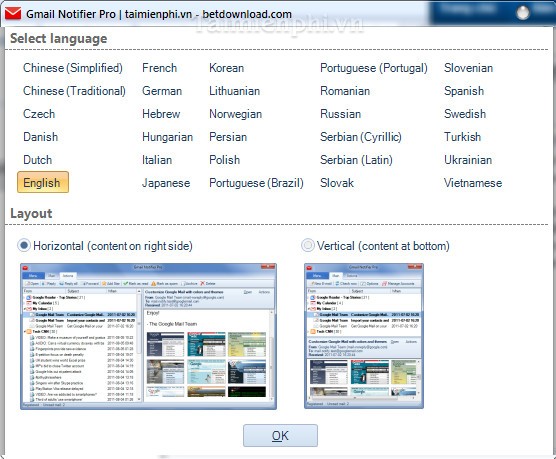Select Czech as the language
Image resolution: width=556 pixels, height=459 pixels.
tap(39, 114)
